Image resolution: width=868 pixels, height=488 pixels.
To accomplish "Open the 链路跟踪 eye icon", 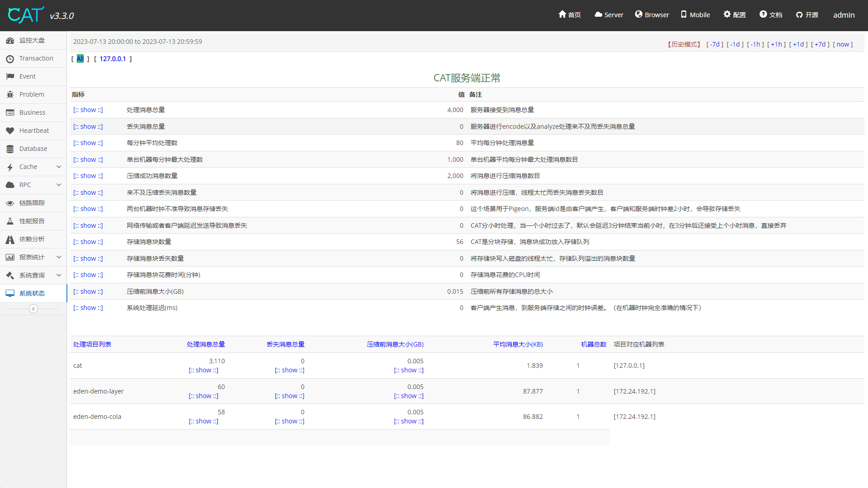I will (10, 203).
